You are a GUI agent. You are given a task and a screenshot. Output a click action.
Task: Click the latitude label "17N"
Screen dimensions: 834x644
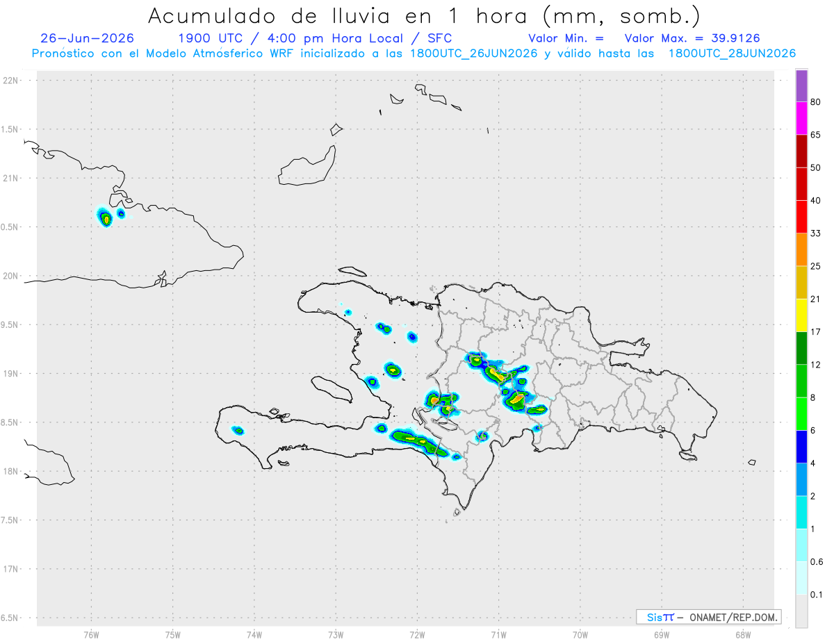pos(11,569)
